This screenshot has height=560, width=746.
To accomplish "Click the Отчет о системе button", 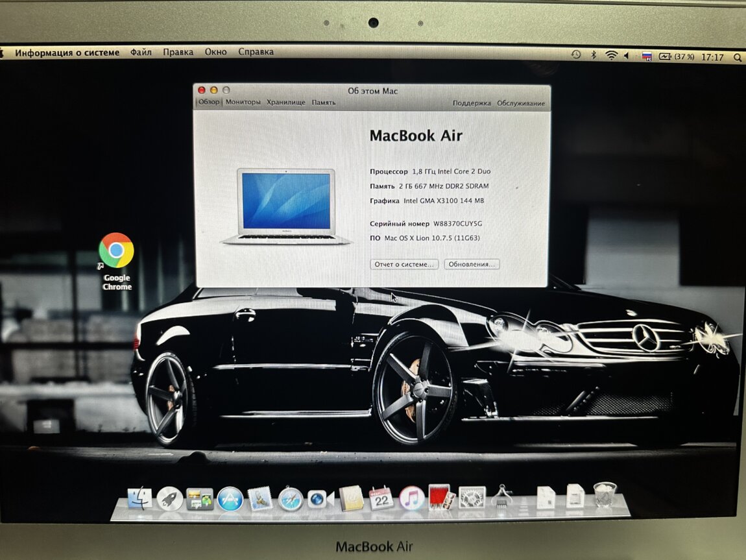I will tap(404, 264).
